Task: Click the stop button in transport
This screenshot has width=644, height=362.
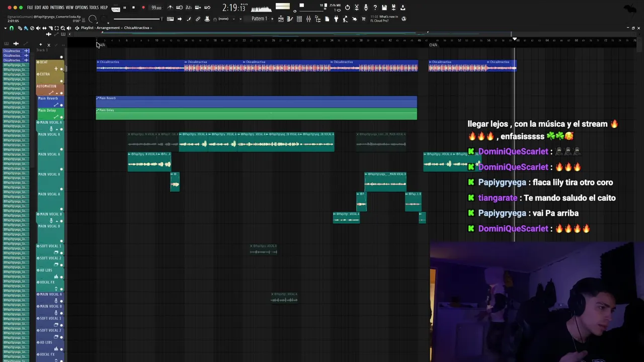Action: click(x=133, y=8)
